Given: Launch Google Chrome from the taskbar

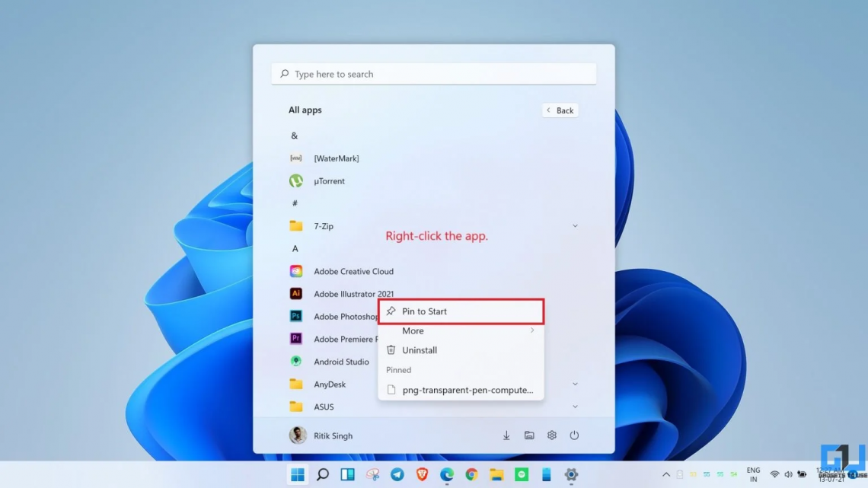Looking at the screenshot, I should 471,474.
